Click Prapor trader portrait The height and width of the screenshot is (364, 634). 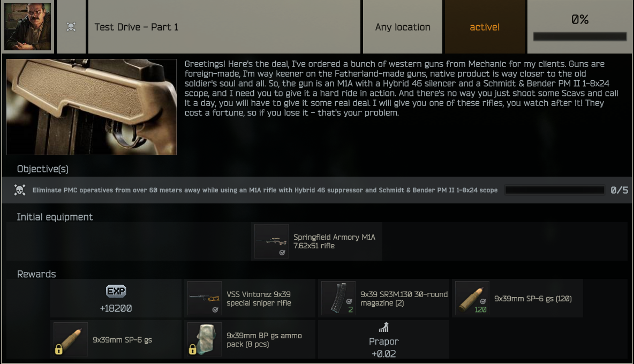27,27
